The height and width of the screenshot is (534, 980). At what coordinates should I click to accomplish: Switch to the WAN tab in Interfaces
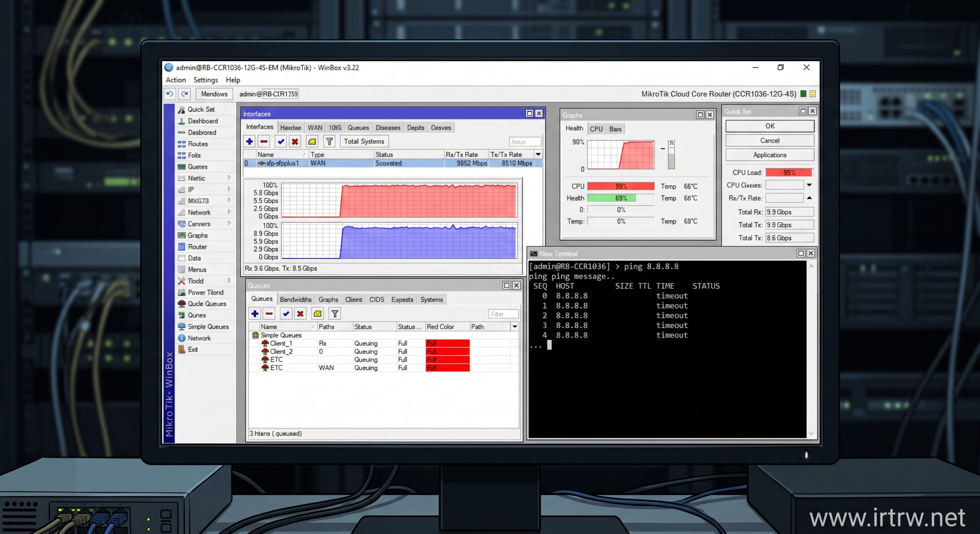[x=315, y=128]
